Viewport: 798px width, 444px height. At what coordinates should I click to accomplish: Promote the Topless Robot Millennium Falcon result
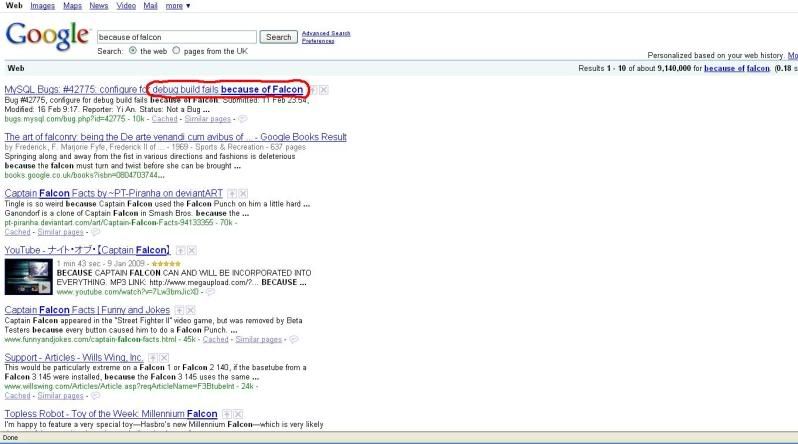click(227, 414)
